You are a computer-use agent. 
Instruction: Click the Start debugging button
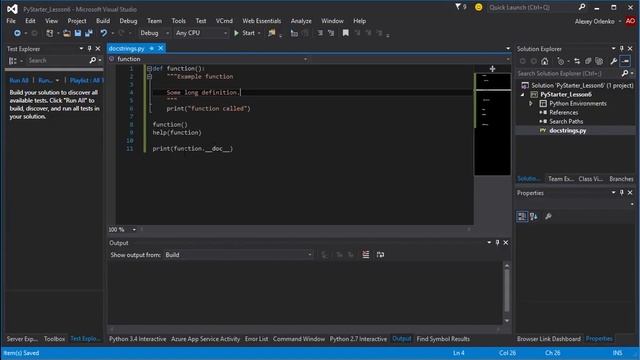click(244, 33)
